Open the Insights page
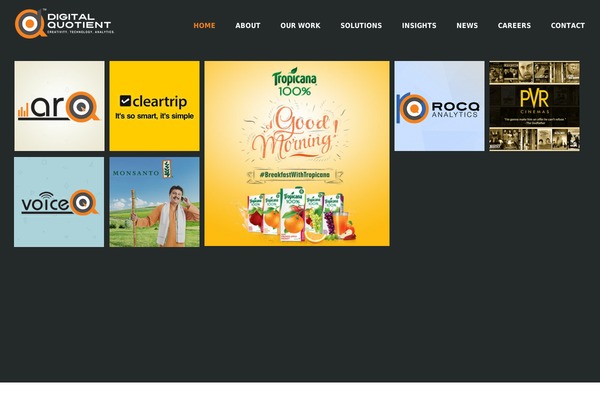This screenshot has width=600, height=400. click(419, 26)
